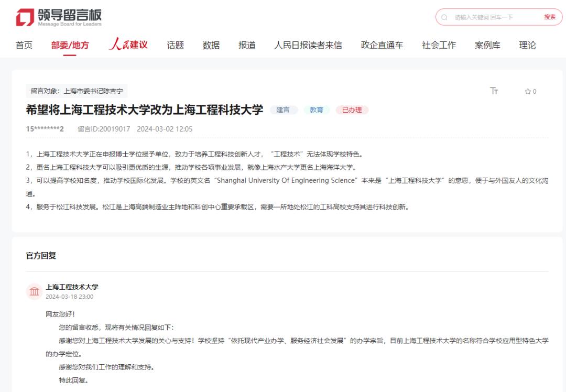Type in the keyword search field
This screenshot has height=392, width=566.
coord(493,17)
